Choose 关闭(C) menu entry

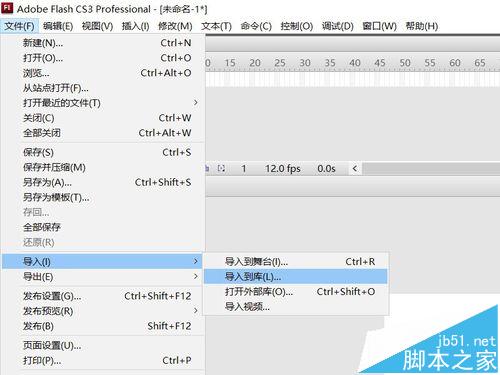pyautogui.click(x=103, y=118)
